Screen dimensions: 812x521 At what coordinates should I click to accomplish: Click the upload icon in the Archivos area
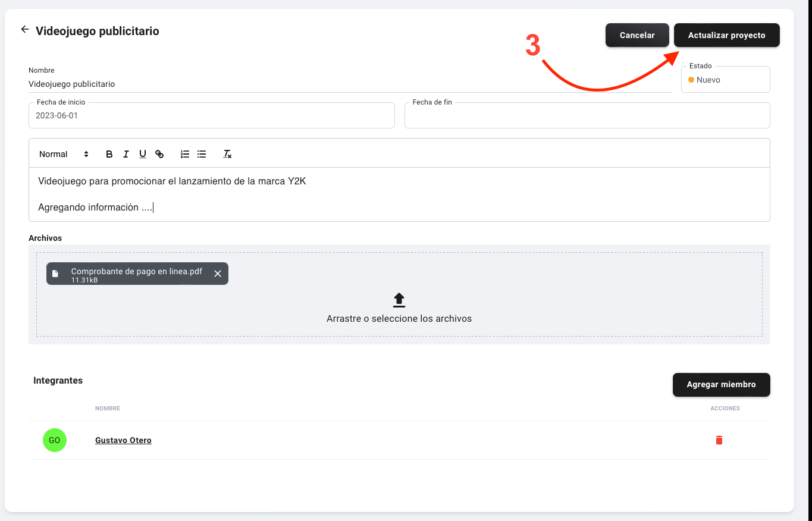399,300
